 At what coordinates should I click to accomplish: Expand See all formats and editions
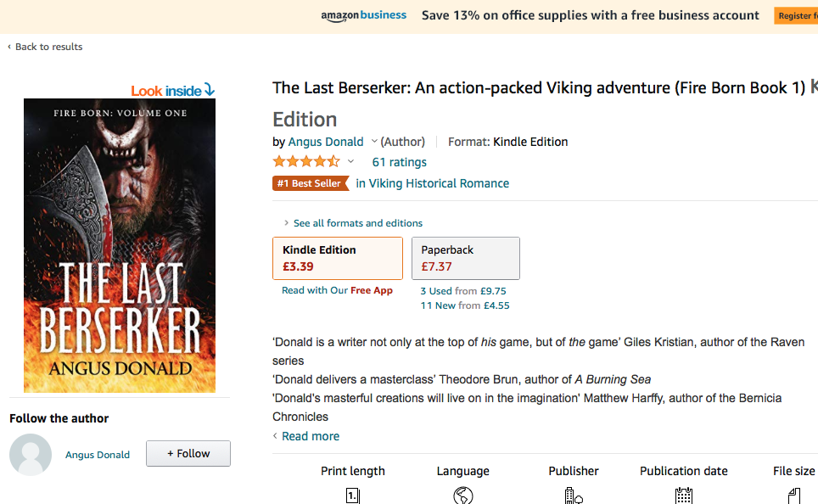tap(357, 223)
